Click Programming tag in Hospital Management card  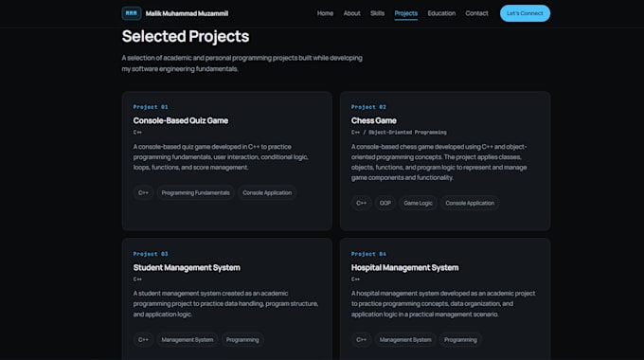[x=460, y=340]
